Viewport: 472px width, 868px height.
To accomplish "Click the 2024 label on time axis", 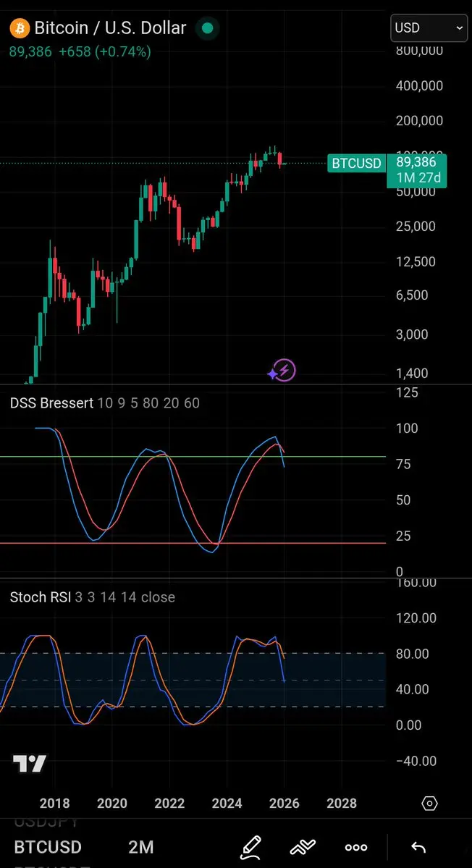I will (x=227, y=804).
